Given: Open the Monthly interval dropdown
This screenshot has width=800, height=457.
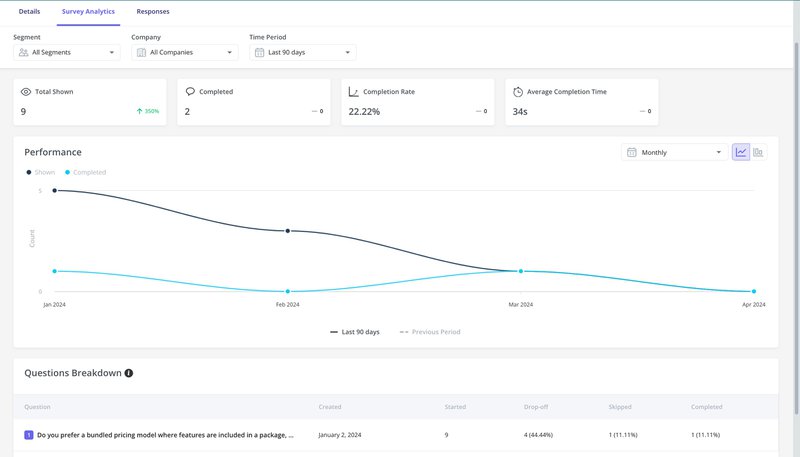Looking at the screenshot, I should tap(675, 152).
